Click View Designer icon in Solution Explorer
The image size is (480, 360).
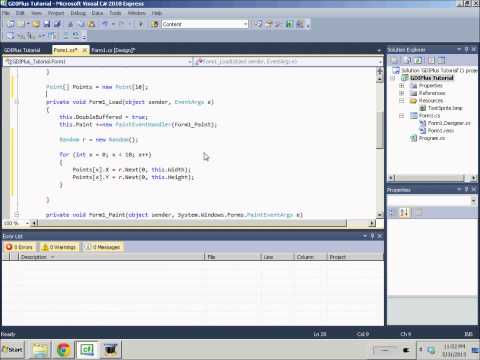coord(442,60)
